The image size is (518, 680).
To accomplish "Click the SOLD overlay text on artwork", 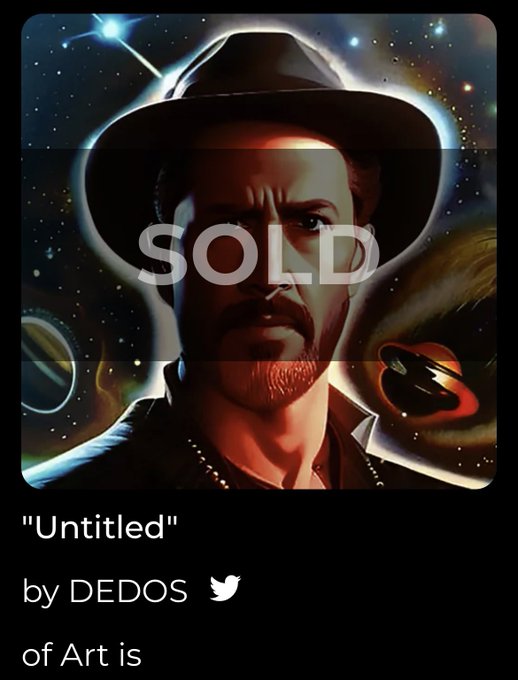I will pos(259,255).
